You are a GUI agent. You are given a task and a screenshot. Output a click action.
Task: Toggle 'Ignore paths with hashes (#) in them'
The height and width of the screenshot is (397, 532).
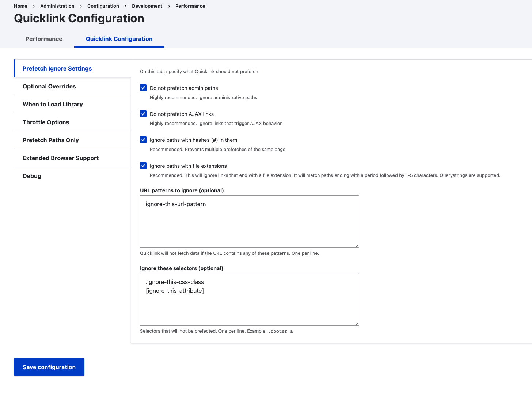[x=143, y=140]
